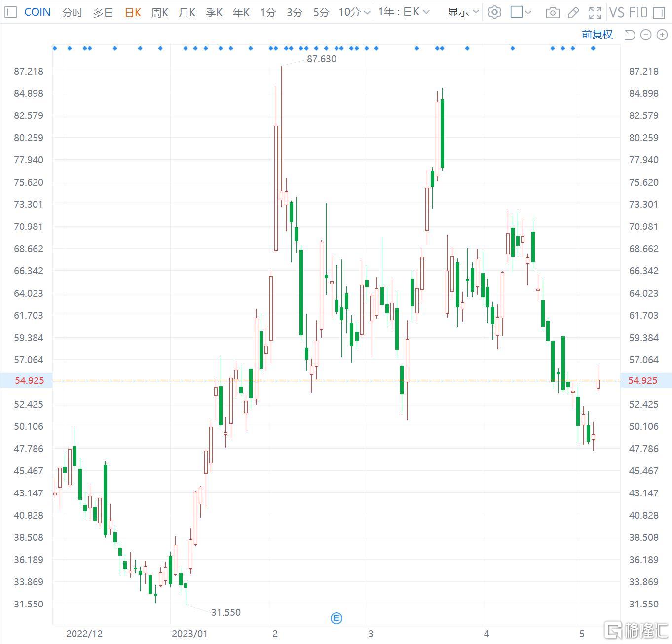Click the first blue diamond news marker
This screenshot has width=672, height=644.
click(55, 48)
